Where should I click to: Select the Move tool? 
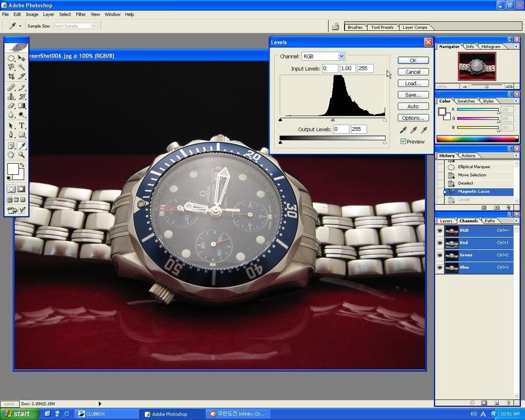coord(22,58)
